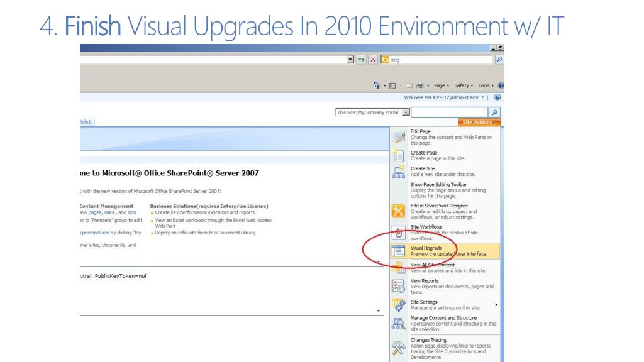Click the Create Site icon

tap(398, 171)
